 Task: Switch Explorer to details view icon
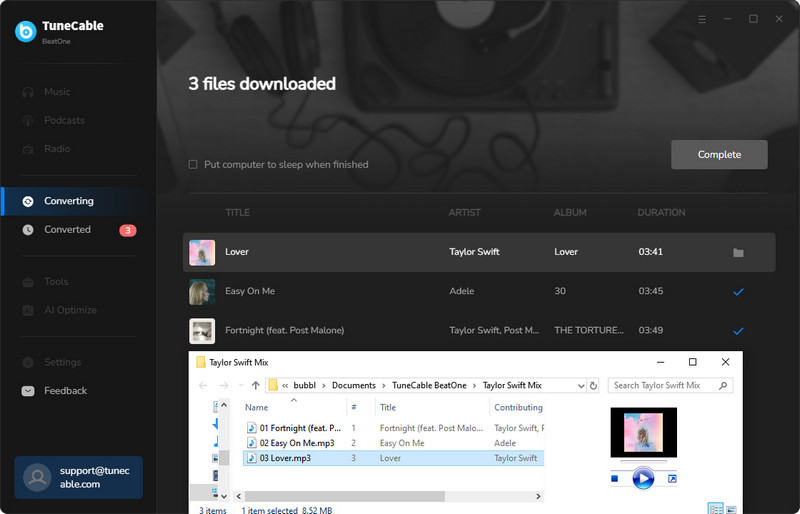coord(715,508)
